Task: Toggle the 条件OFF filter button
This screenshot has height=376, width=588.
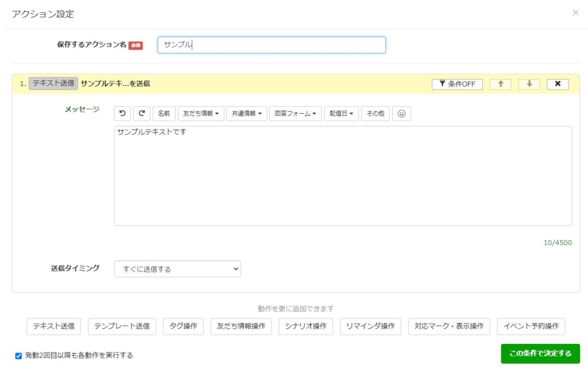Action: [x=457, y=84]
